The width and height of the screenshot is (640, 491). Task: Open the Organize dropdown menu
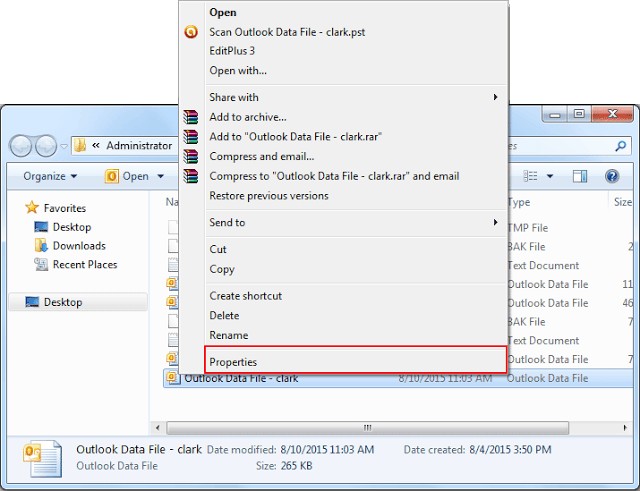[50, 176]
